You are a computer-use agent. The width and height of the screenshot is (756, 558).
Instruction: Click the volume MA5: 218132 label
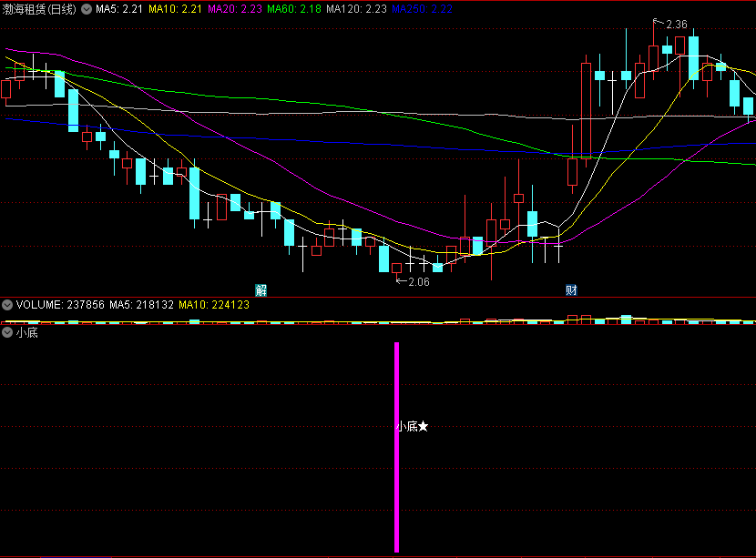pos(141,305)
